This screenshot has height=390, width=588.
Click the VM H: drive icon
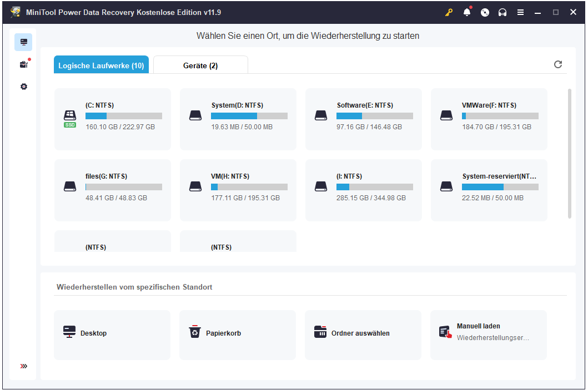click(x=195, y=186)
